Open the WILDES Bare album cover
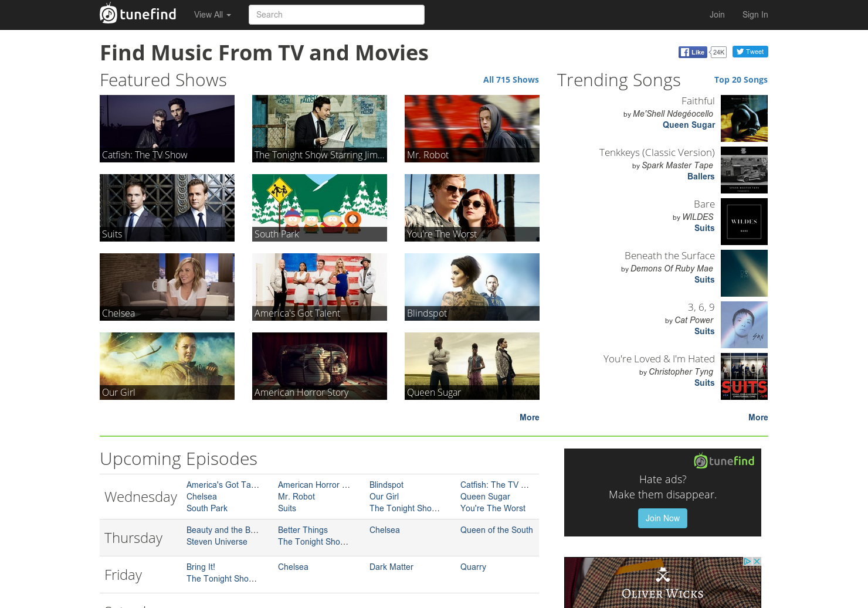 point(744,222)
